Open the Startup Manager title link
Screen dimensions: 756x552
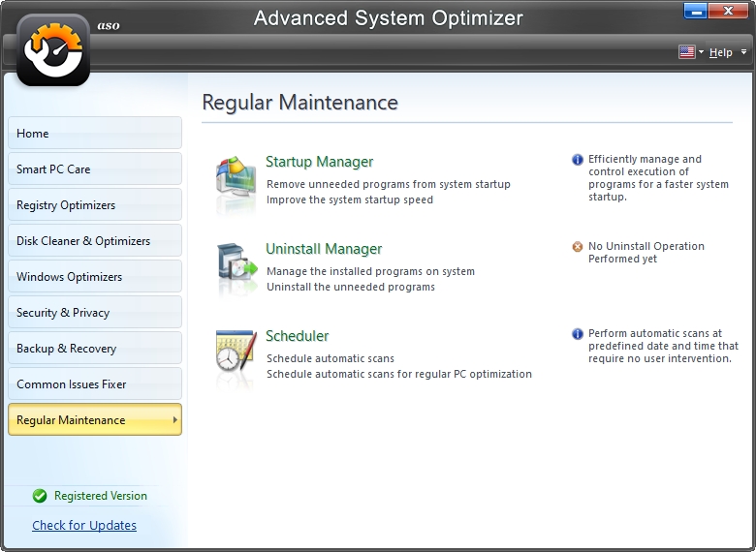[x=319, y=162]
